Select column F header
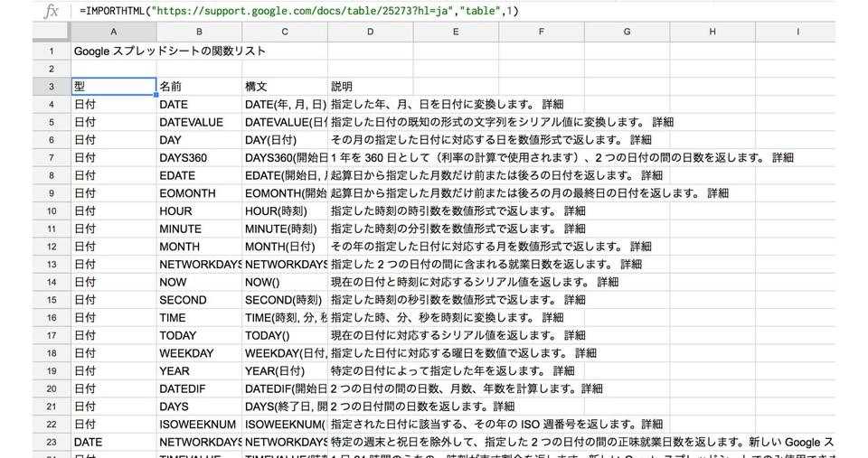 (542, 32)
